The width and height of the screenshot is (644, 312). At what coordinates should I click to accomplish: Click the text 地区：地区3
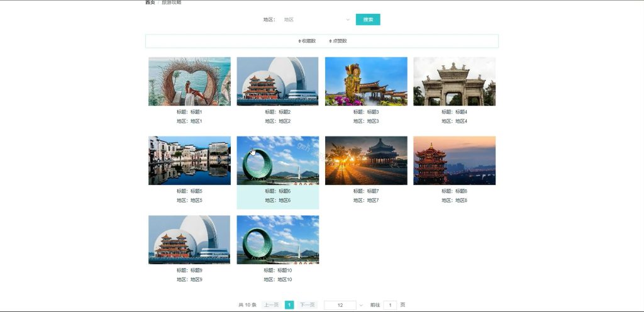point(366,121)
